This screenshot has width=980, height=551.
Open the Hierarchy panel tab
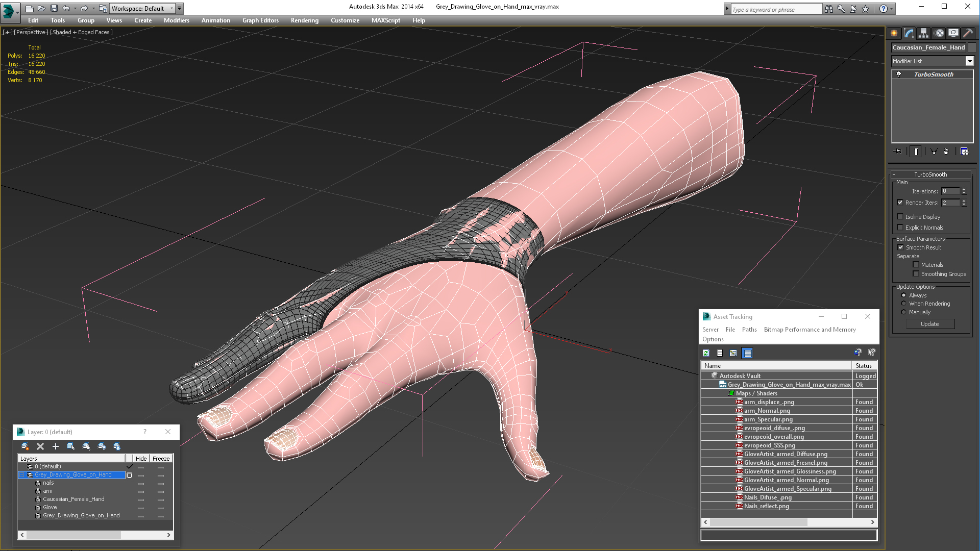tap(924, 33)
